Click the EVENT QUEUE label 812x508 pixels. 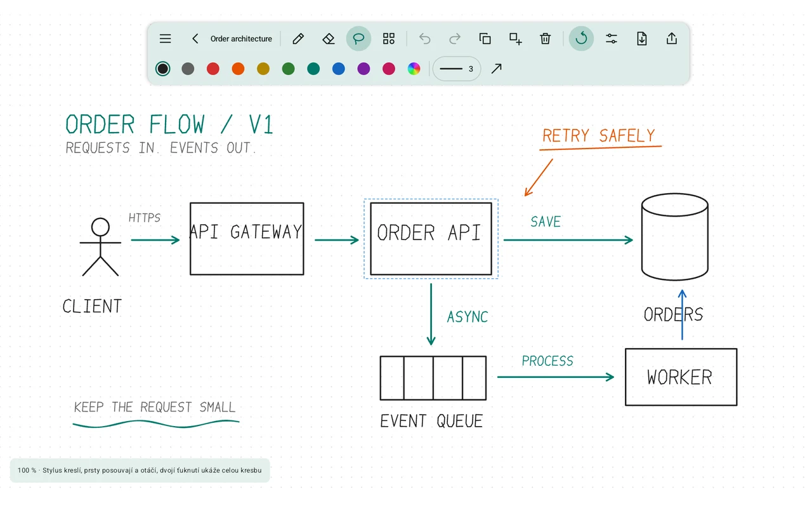[x=431, y=421]
